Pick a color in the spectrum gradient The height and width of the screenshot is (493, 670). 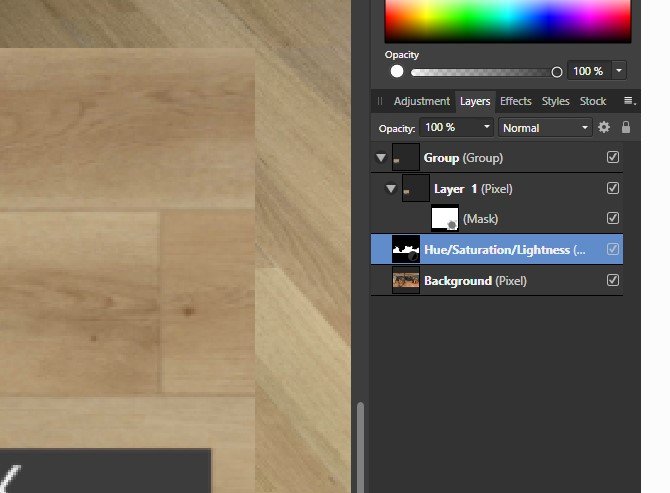click(508, 21)
